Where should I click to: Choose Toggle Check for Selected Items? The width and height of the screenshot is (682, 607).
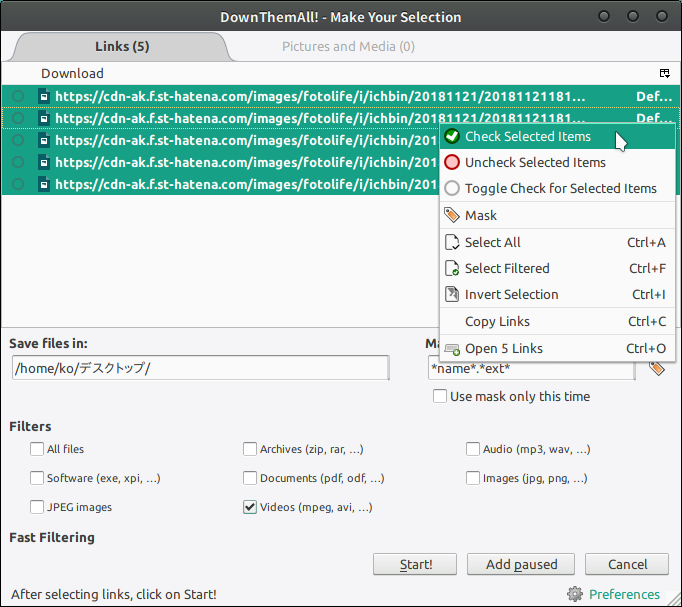click(x=558, y=189)
